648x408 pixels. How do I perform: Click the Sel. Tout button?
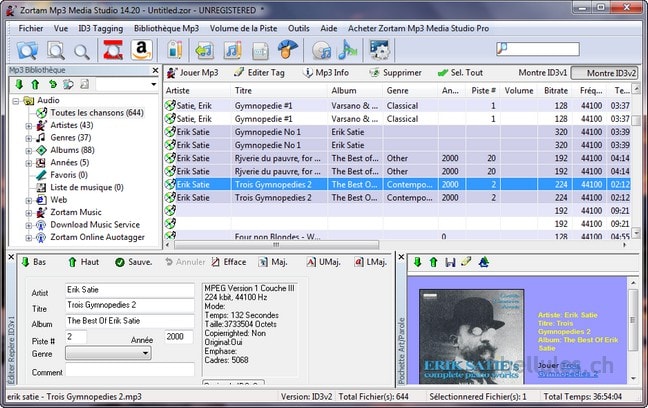point(460,73)
